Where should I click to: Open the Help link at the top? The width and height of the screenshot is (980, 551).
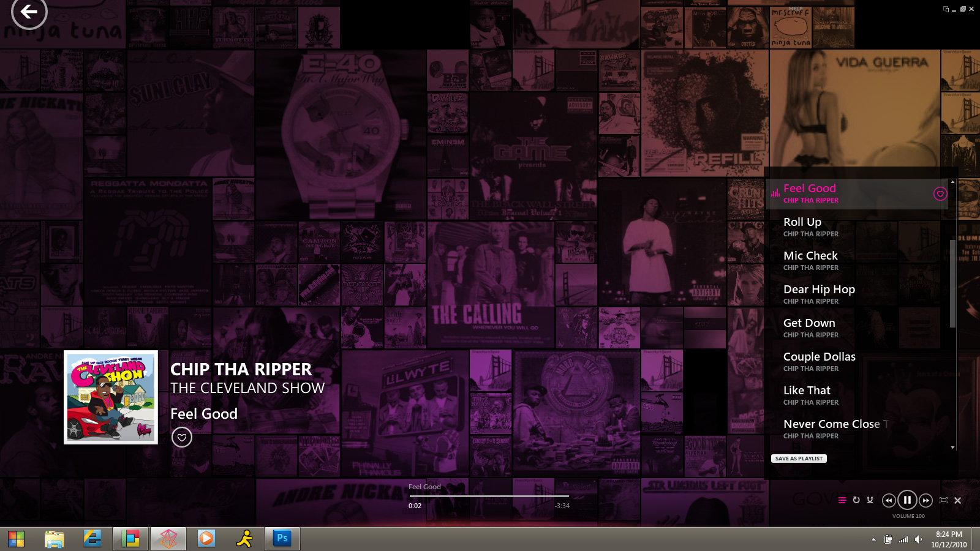[x=796, y=9]
